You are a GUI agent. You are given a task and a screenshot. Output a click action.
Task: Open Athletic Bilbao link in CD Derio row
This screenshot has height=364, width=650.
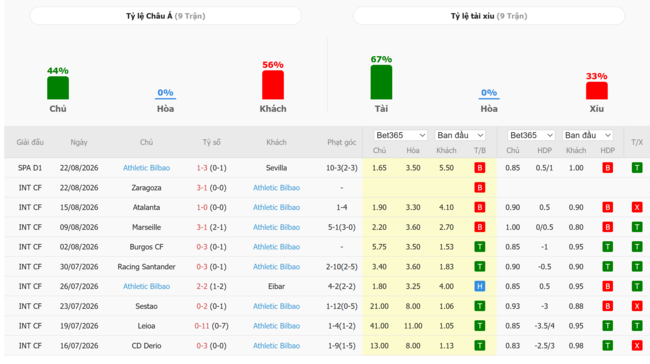click(x=276, y=346)
